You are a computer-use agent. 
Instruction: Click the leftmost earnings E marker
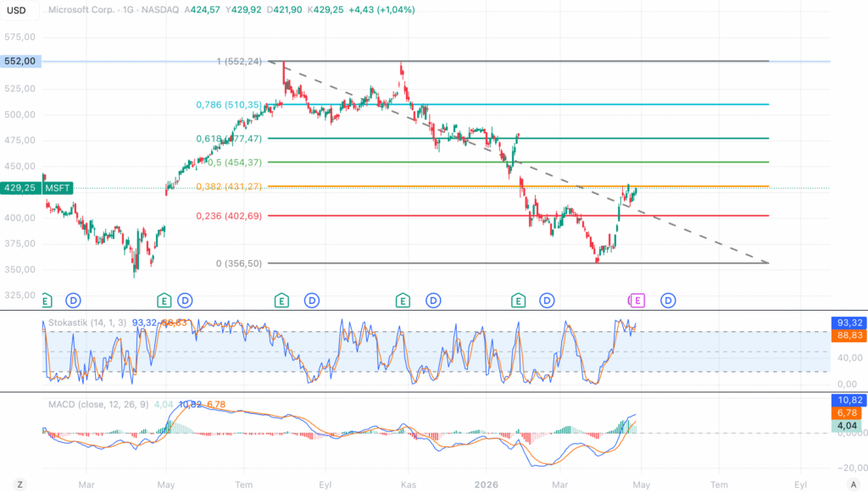pos(47,300)
